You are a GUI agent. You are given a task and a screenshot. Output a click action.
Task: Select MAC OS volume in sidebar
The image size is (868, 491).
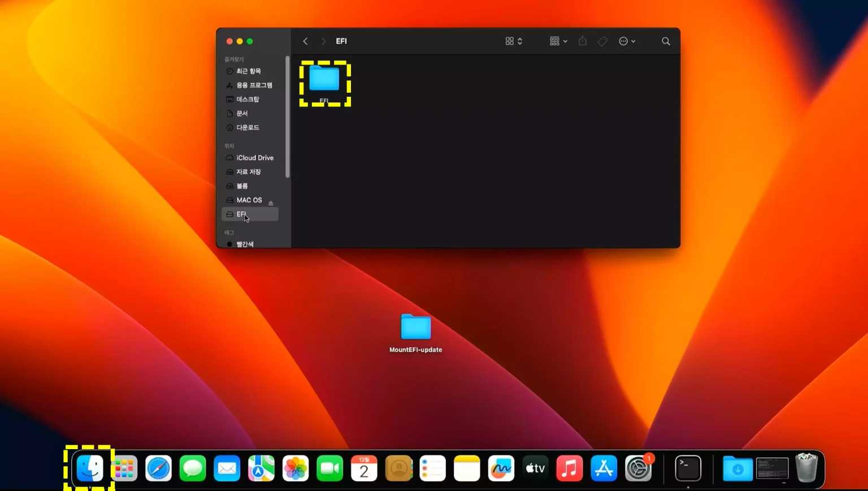pyautogui.click(x=249, y=200)
